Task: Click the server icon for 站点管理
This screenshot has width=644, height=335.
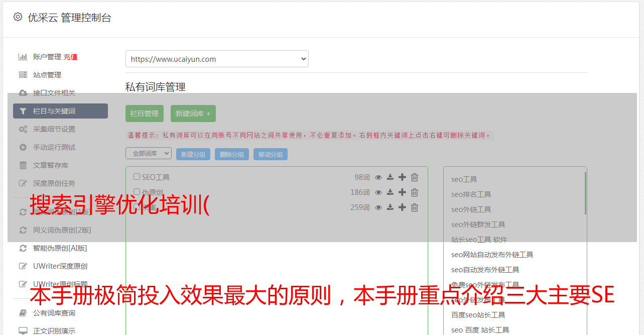Action: pyautogui.click(x=23, y=75)
